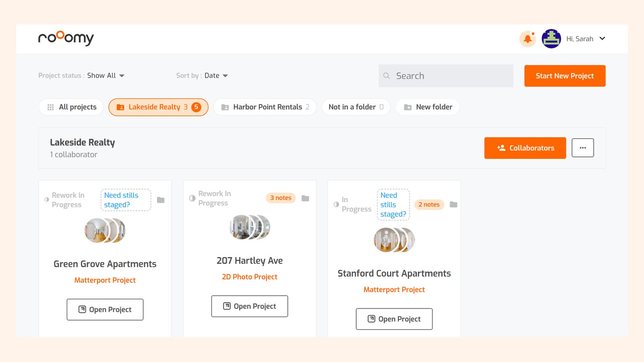Click the Green Grove Apartments title
This screenshot has width=644, height=362.
coord(105,264)
